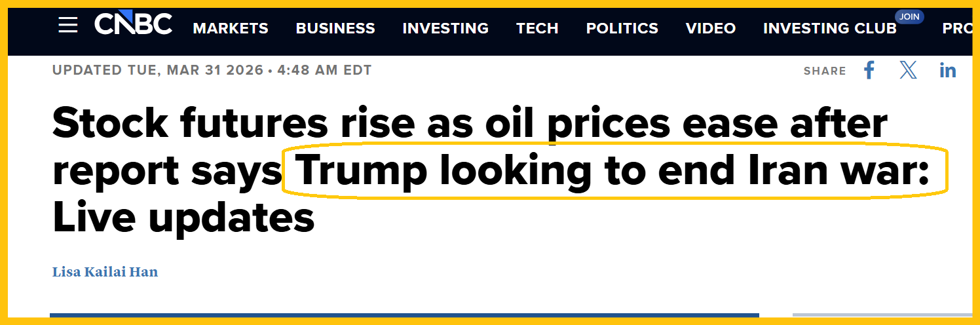Select the Tech nav item
Image resolution: width=980 pixels, height=325 pixels.
click(x=537, y=28)
